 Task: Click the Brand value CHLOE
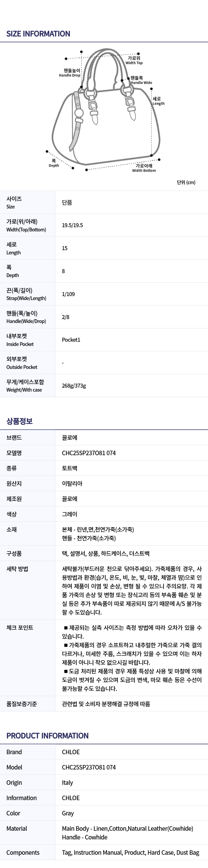71,752
